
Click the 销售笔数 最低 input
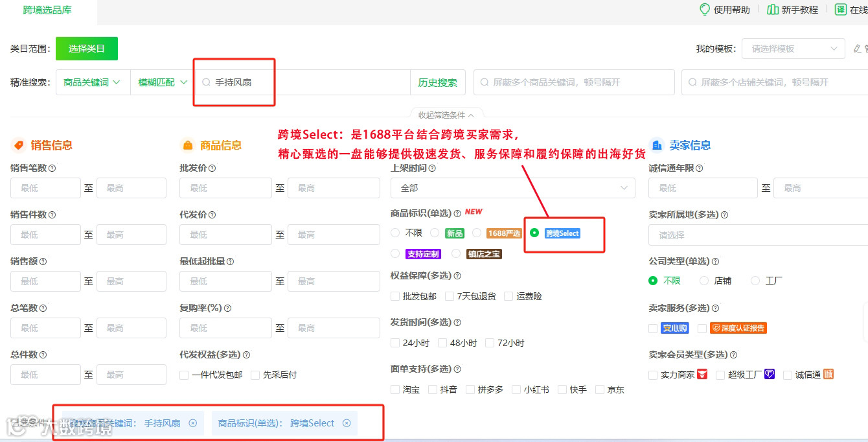[x=45, y=188]
